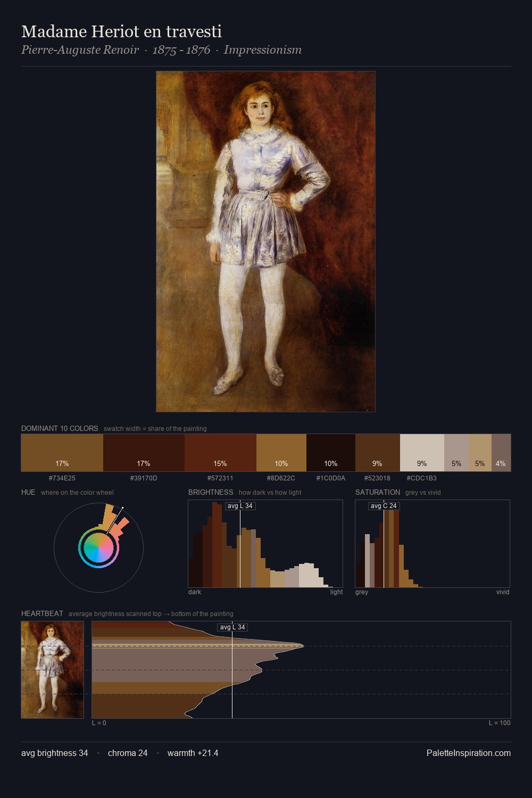Click 'where on the color wheel' caption

77,492
